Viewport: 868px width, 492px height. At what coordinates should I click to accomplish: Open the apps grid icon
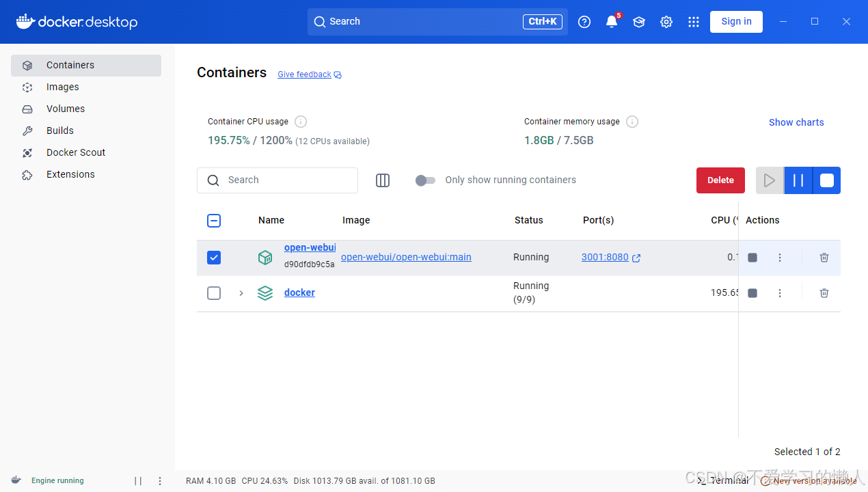tap(694, 22)
